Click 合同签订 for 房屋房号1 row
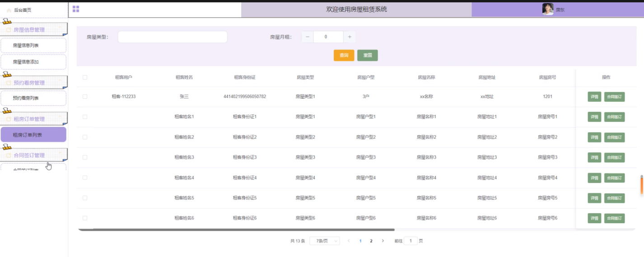This screenshot has width=644, height=257. coord(614,117)
